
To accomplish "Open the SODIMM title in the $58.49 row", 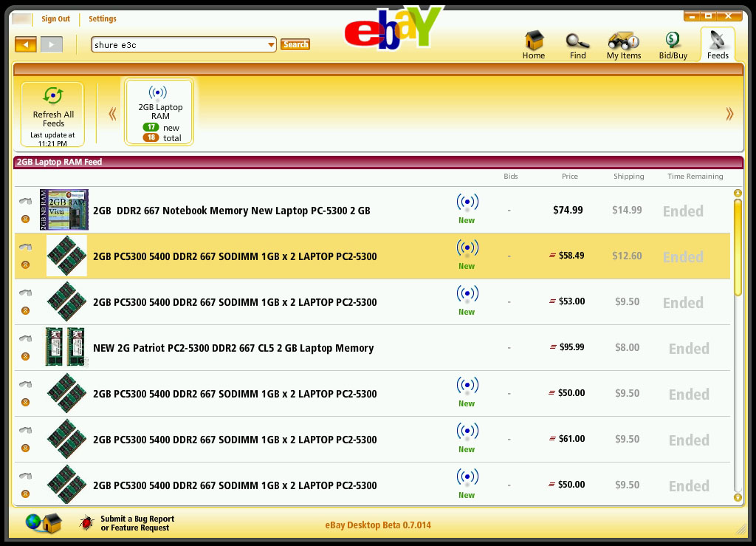I will 235,256.
